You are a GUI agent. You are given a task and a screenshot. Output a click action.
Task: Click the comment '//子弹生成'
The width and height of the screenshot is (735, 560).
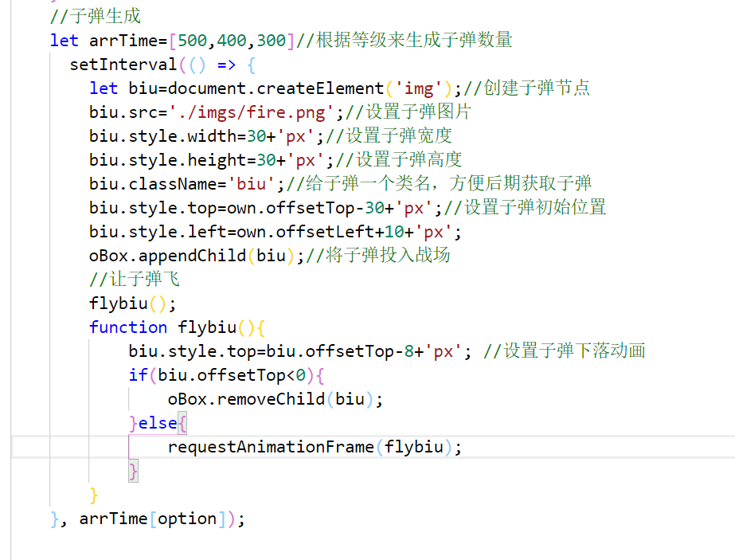(x=95, y=17)
